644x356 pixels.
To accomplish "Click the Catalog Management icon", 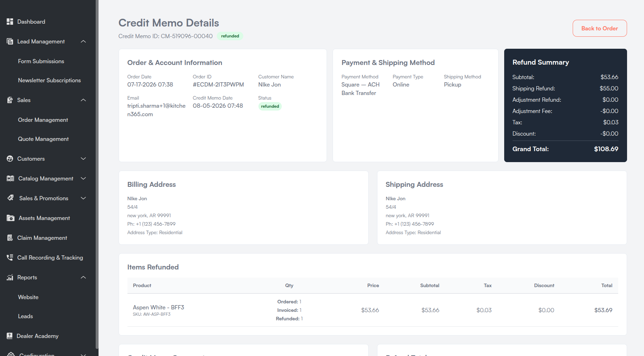I will point(10,178).
